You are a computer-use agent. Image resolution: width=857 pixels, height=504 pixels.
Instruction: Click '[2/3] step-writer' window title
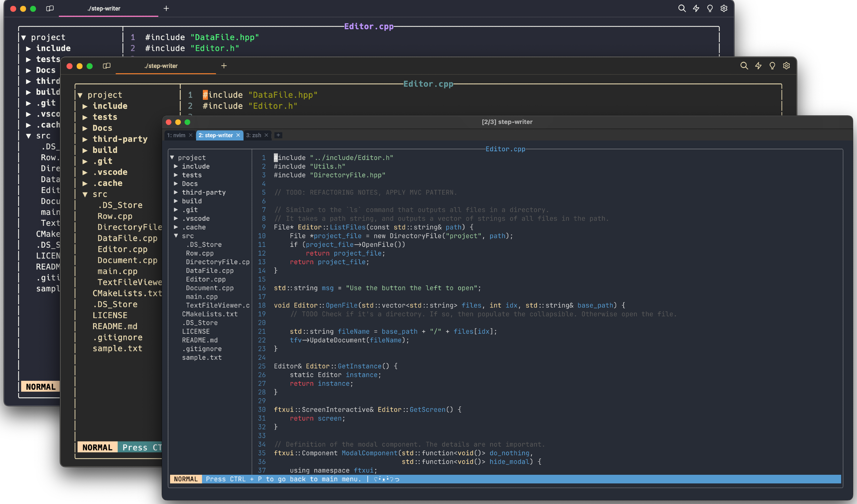(507, 122)
